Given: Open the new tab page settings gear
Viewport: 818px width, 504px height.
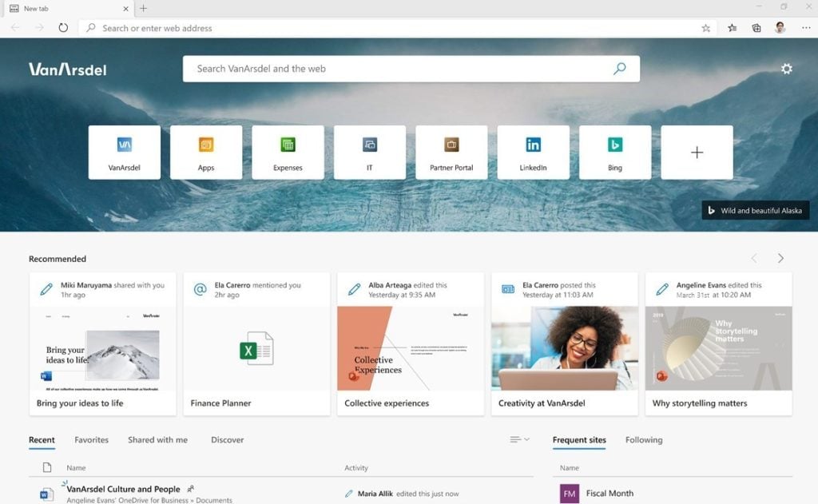Looking at the screenshot, I should click(x=787, y=69).
